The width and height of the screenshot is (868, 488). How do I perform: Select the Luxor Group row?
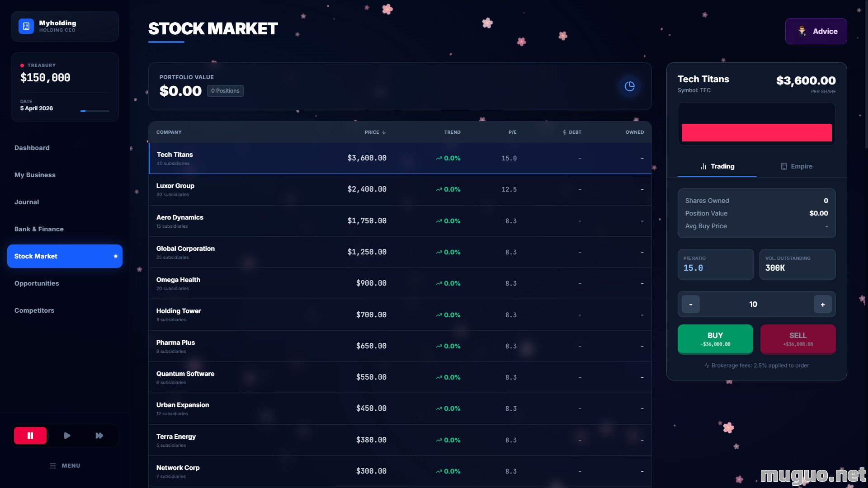click(x=400, y=190)
